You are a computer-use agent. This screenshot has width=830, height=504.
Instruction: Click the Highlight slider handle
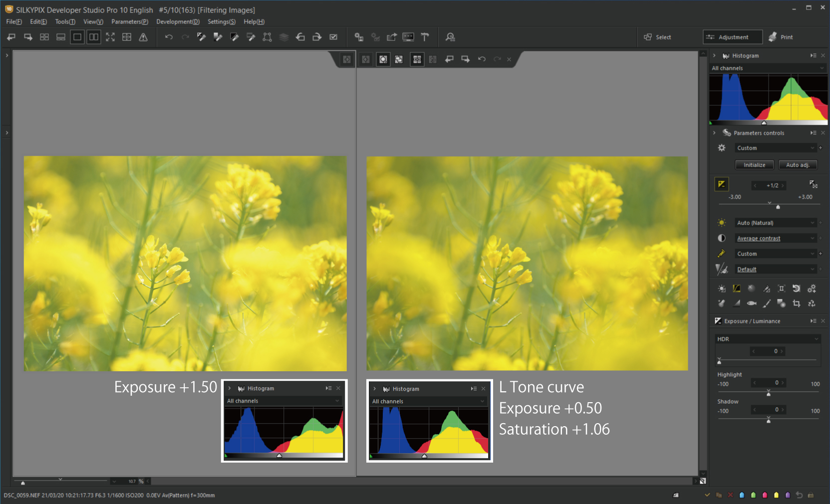(x=769, y=394)
